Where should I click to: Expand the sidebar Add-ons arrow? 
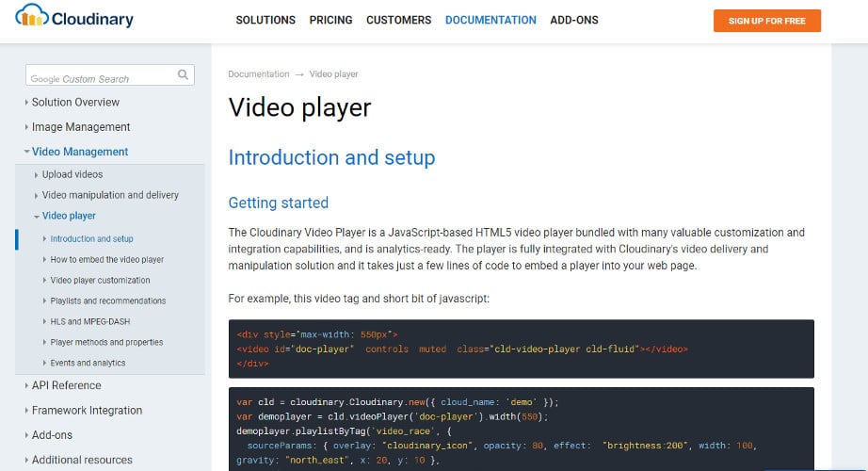click(26, 435)
